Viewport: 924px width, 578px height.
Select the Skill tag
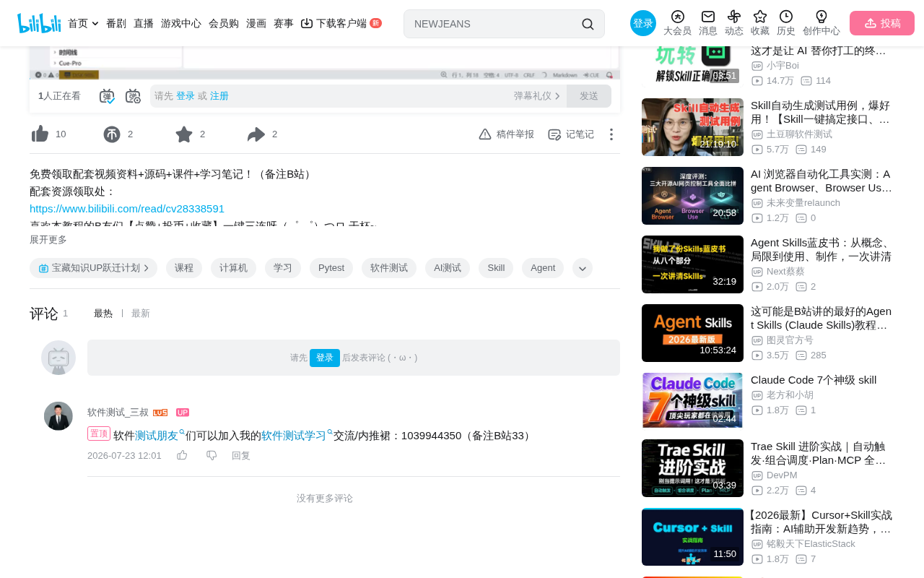[x=496, y=268]
